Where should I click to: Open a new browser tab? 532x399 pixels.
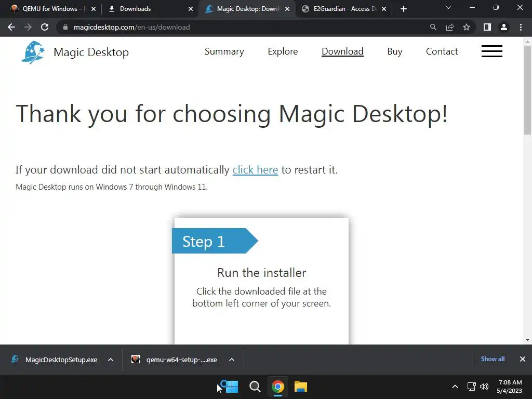click(x=403, y=9)
